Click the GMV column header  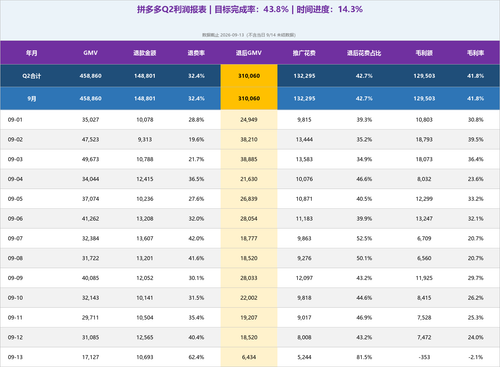(x=90, y=53)
